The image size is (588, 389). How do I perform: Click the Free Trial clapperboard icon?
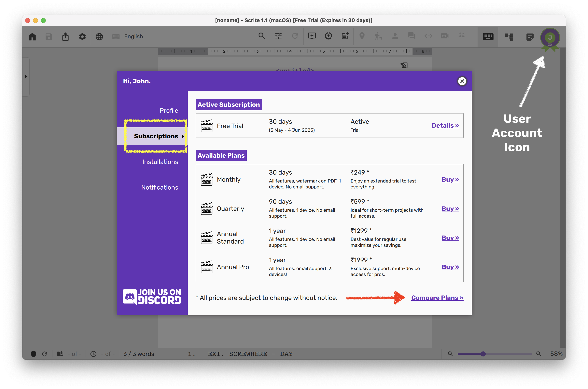coord(206,126)
